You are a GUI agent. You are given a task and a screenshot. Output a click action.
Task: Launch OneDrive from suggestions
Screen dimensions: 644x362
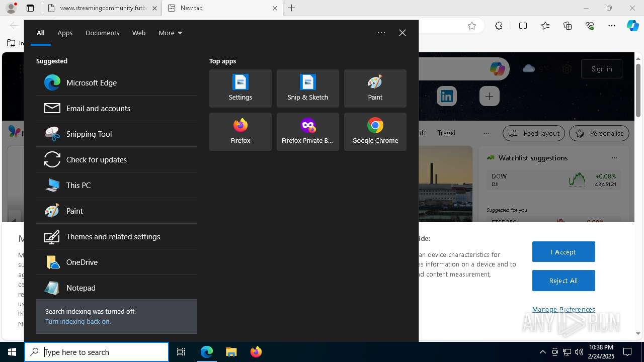tap(117, 262)
